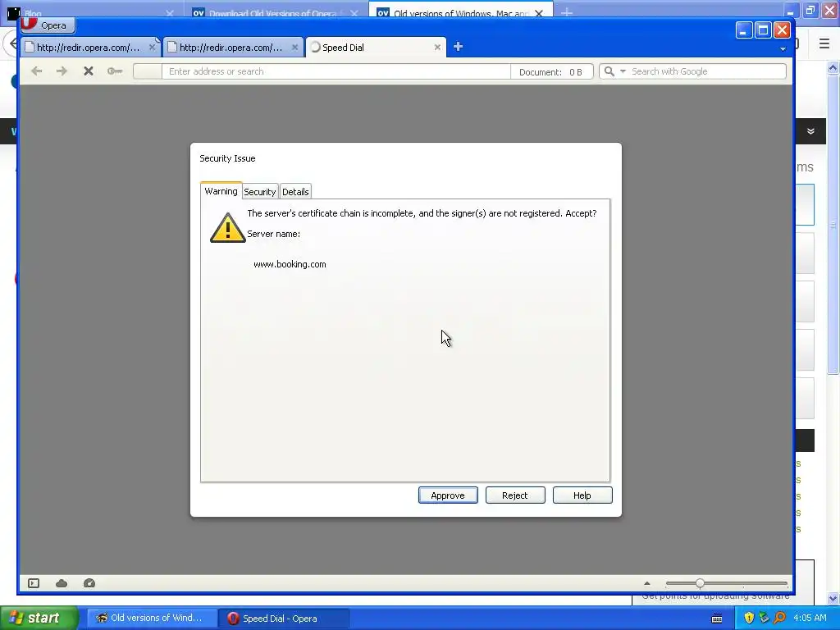Screen dimensions: 840x630
Task: Go forward using the forward arrow
Action: coord(62,71)
